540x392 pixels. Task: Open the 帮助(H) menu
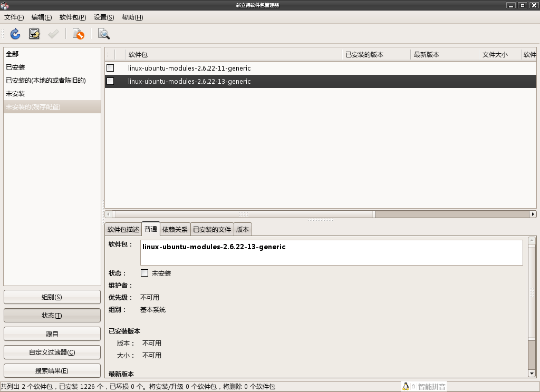132,17
